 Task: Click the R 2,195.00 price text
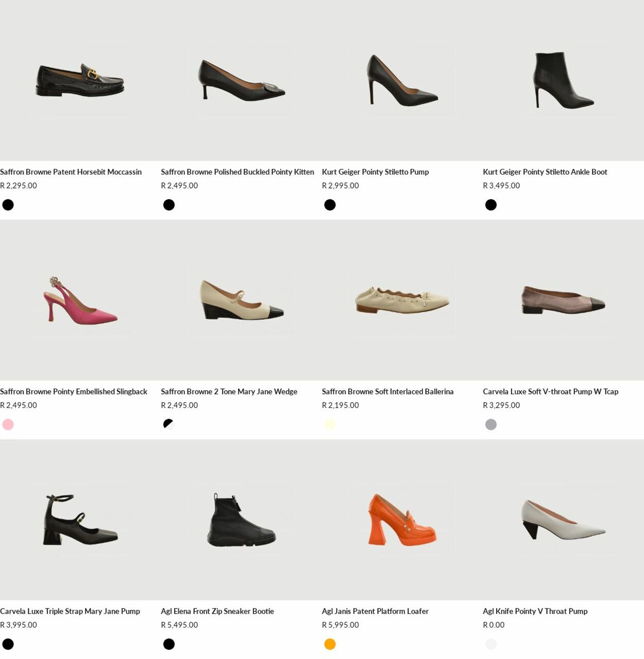pyautogui.click(x=341, y=406)
